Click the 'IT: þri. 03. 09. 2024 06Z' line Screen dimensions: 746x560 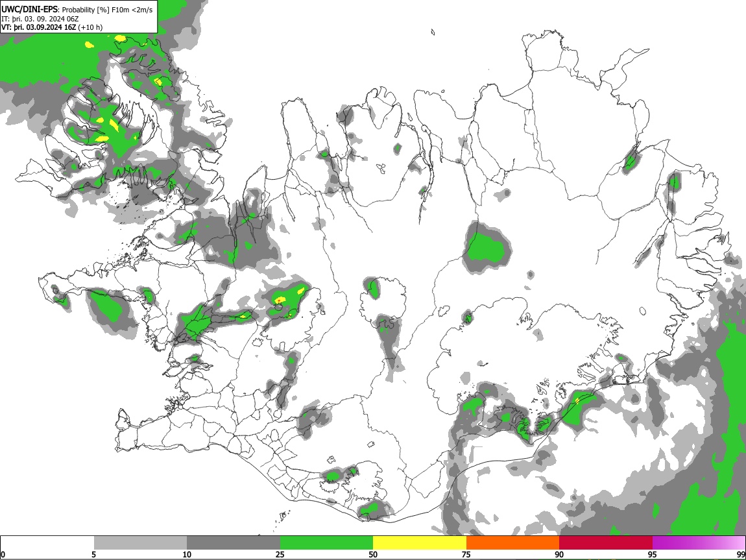[x=40, y=19]
